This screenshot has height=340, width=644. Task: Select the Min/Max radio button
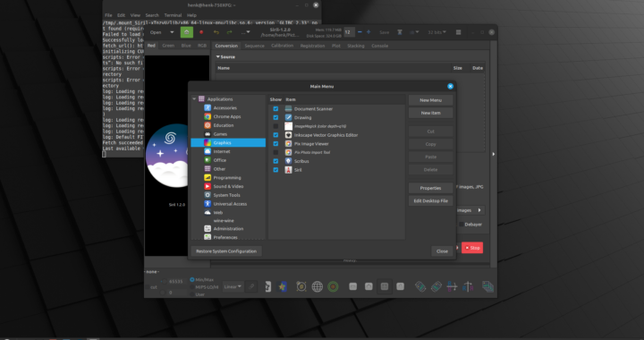pyautogui.click(x=191, y=280)
